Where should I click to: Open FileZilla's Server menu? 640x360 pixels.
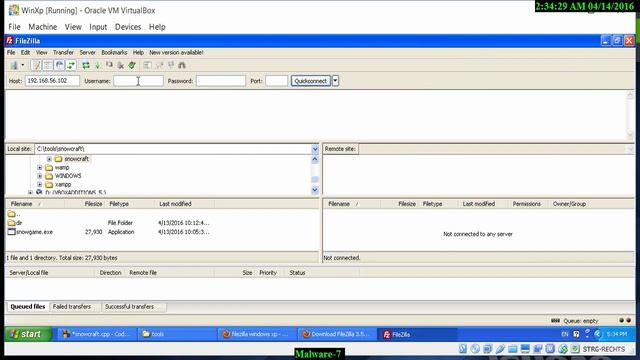(x=87, y=53)
